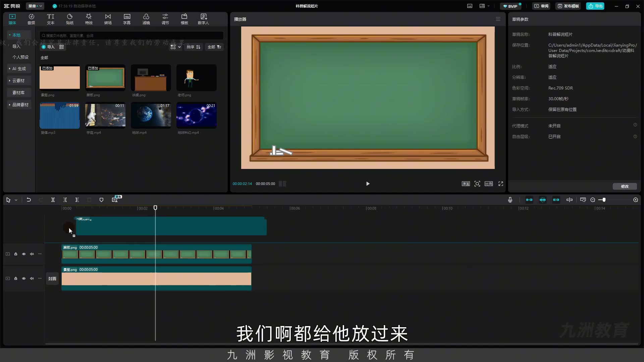
Task: Click the search file name field
Action: pos(131,36)
